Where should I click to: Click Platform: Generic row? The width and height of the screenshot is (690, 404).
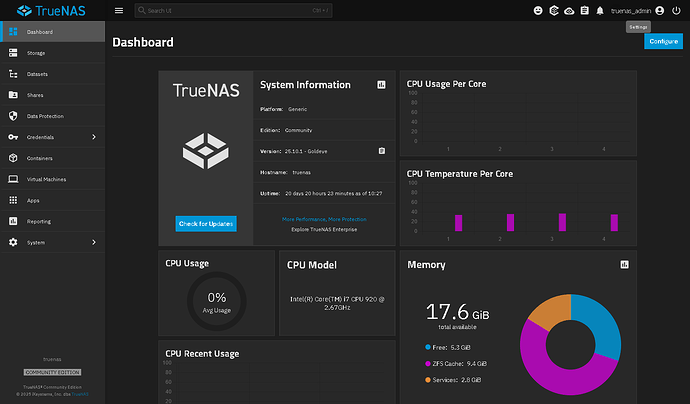tap(324, 109)
